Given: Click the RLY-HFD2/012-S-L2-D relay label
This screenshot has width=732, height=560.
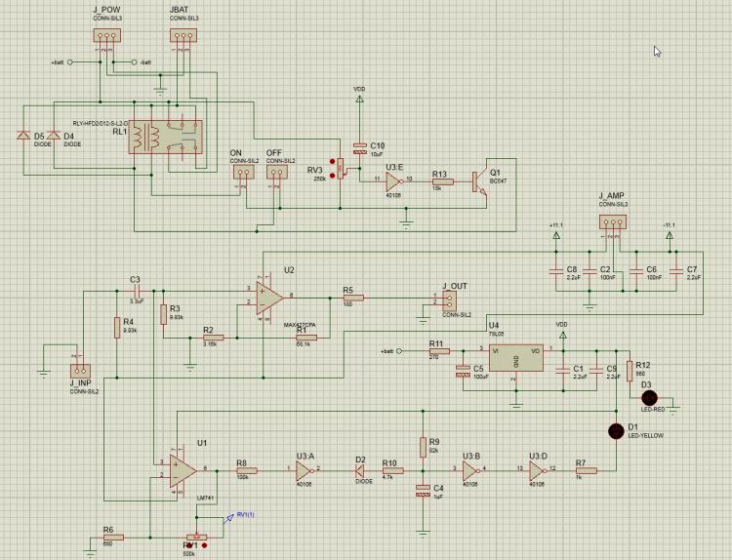Looking at the screenshot, I should 100,123.
